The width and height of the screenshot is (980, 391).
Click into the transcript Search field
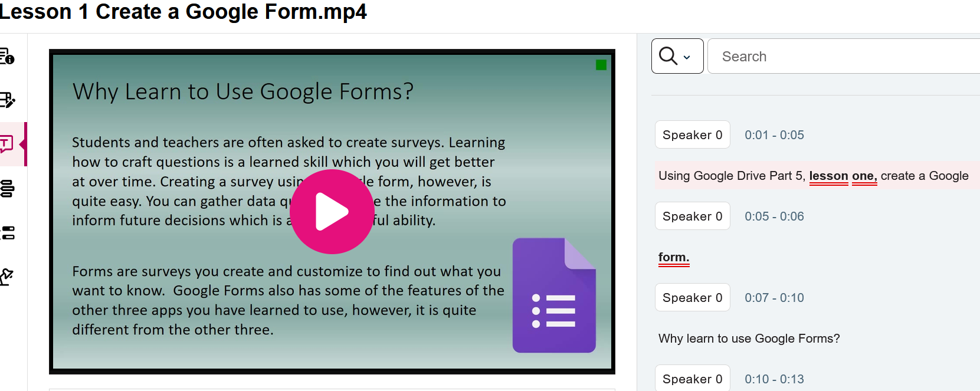pyautogui.click(x=844, y=56)
